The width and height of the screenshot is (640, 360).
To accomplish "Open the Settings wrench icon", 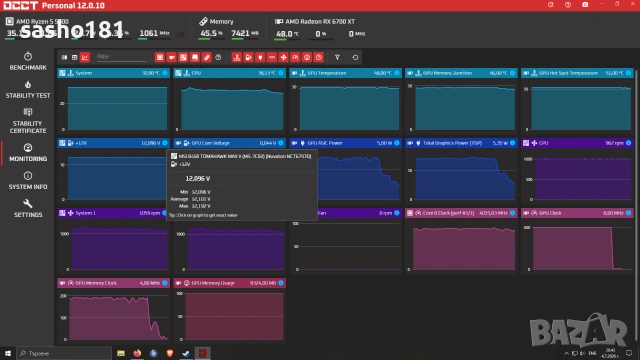I will tap(28, 204).
